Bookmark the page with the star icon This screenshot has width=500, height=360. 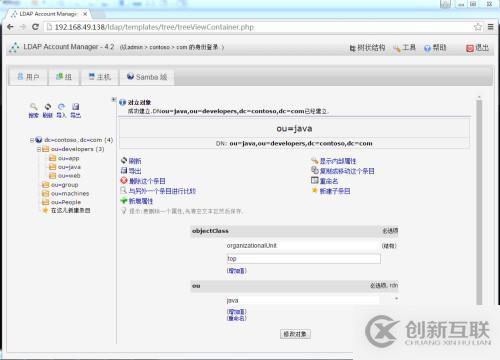478,27
